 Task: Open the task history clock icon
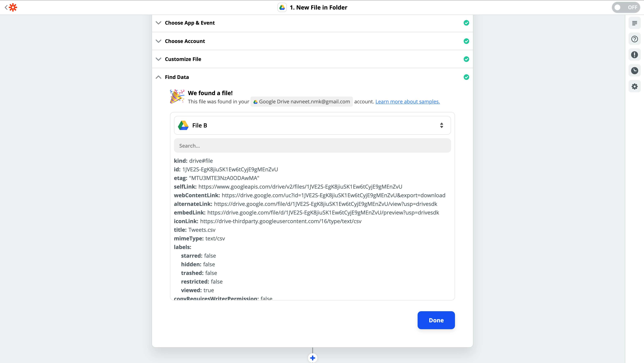[x=634, y=71]
